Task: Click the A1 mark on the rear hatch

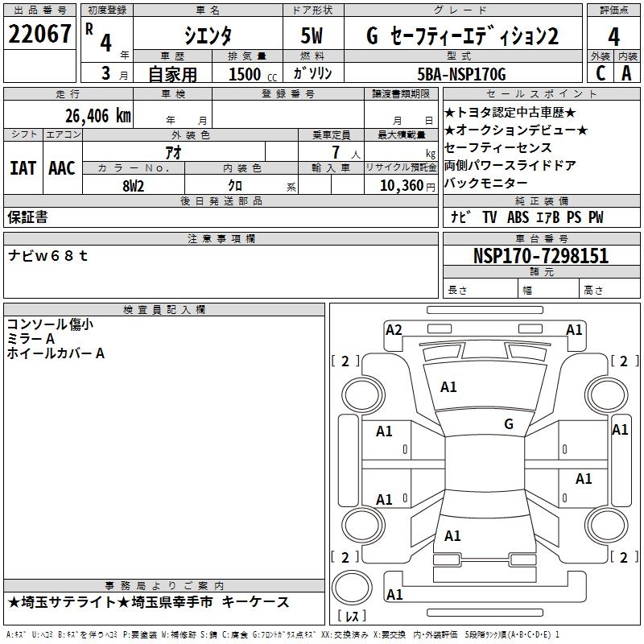Action: tap(452, 536)
